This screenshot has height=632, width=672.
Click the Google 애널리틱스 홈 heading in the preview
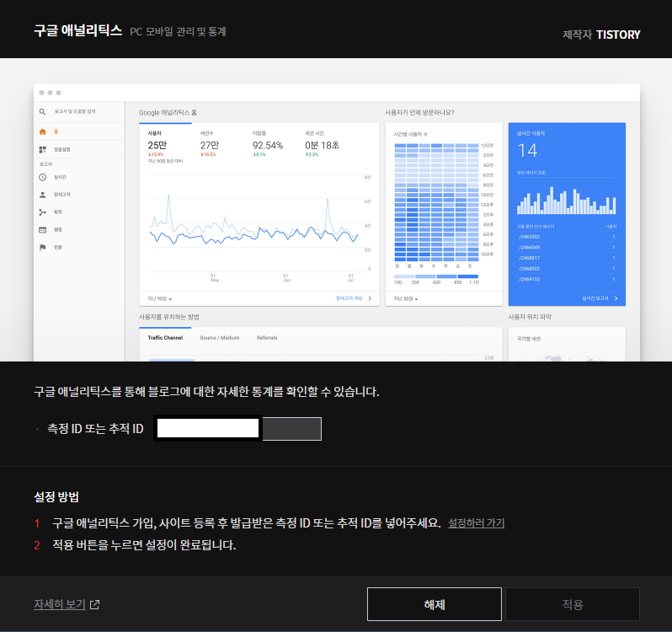[x=168, y=113]
